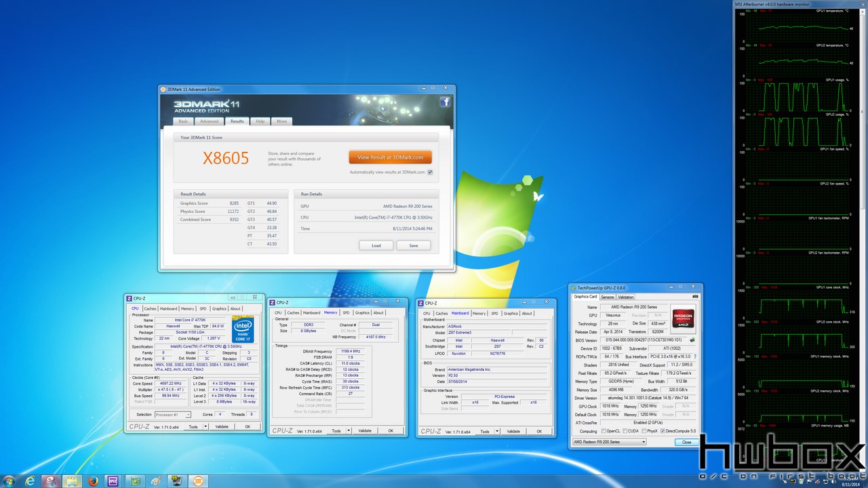868x488 pixels.
Task: Switch to the Sensors tab in GPU-Z
Action: (x=608, y=297)
